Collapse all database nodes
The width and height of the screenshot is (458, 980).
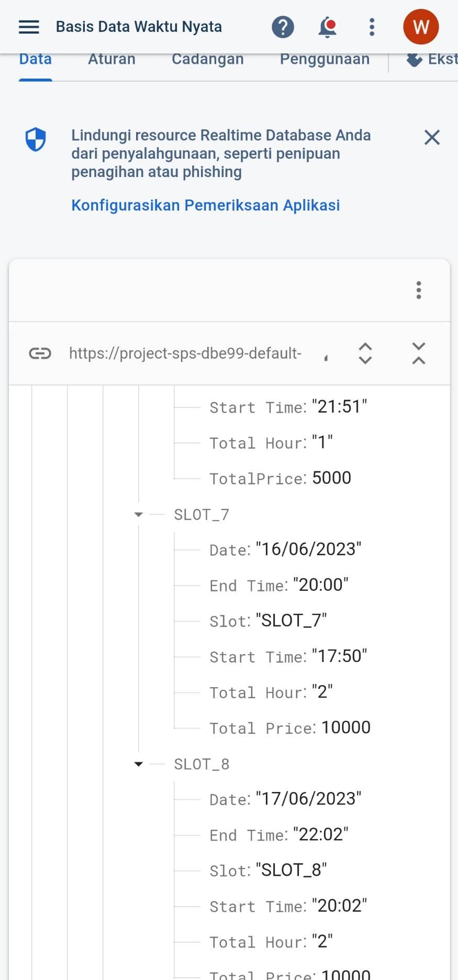coord(418,354)
